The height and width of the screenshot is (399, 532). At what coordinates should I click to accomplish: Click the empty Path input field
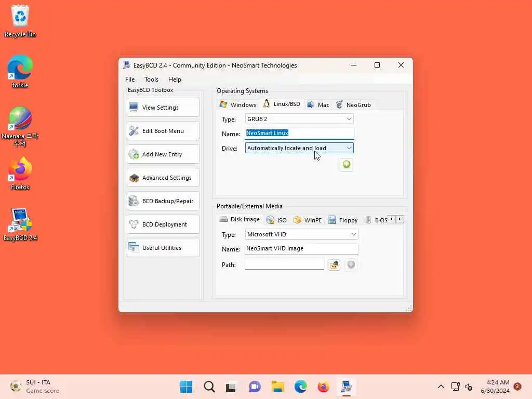pos(284,264)
